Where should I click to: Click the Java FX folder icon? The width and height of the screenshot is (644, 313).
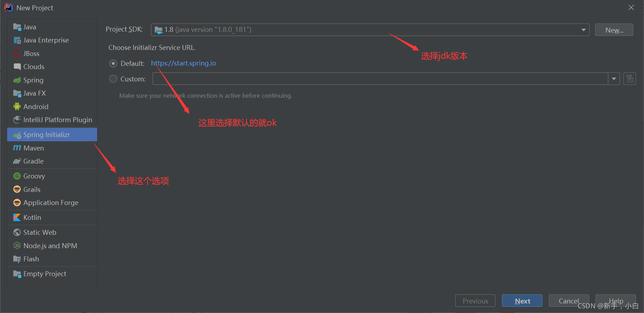click(17, 93)
